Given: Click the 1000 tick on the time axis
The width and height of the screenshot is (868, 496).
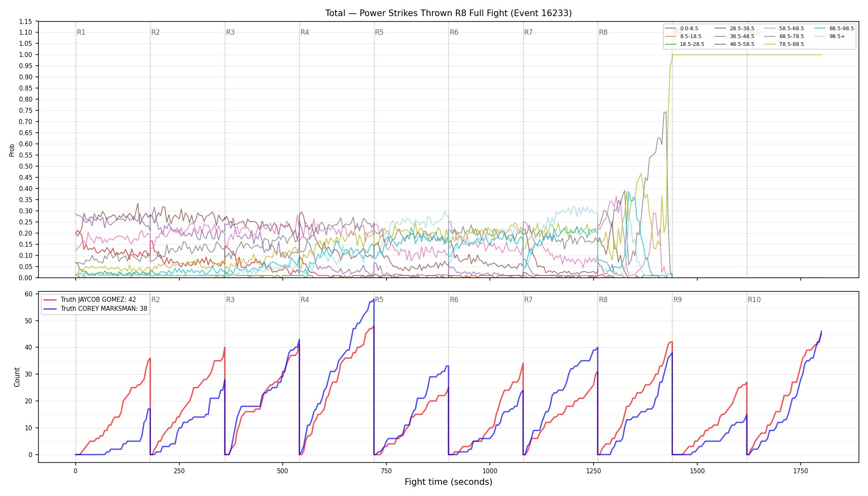Looking at the screenshot, I should click(x=490, y=471).
